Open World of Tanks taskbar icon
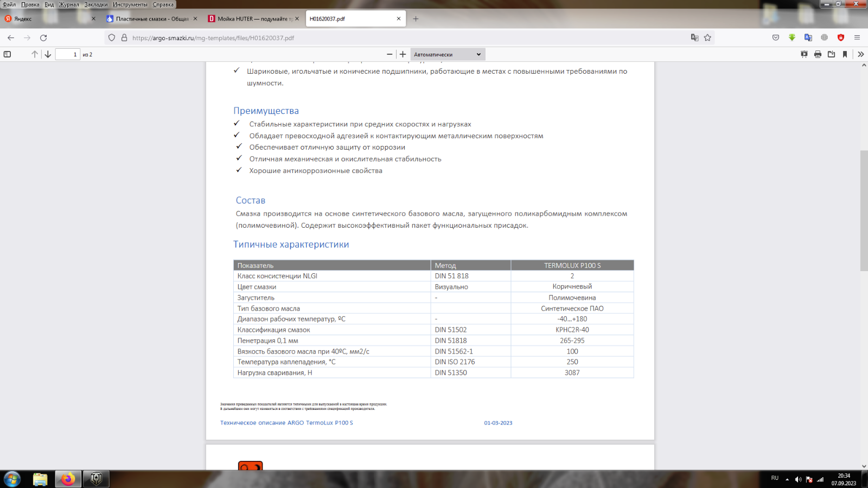This screenshot has height=488, width=868. (x=97, y=479)
